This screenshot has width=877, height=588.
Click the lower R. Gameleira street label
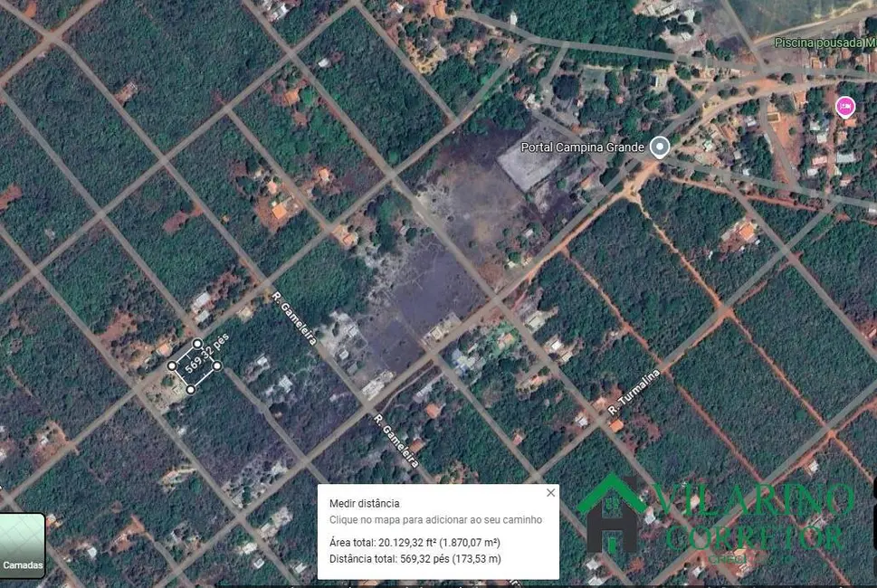[396, 441]
